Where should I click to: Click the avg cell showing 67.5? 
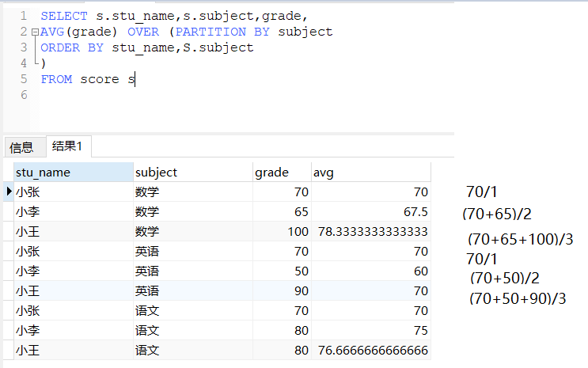pyautogui.click(x=371, y=211)
